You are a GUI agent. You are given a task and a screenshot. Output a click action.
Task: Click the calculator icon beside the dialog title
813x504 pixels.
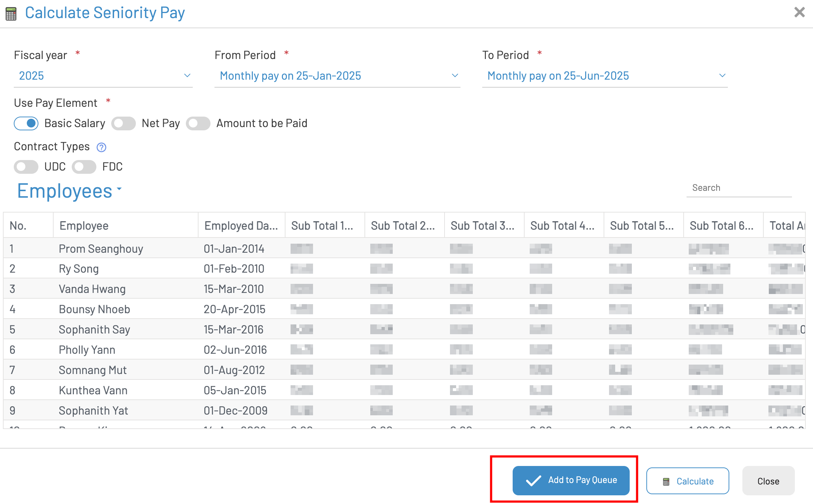click(x=11, y=14)
